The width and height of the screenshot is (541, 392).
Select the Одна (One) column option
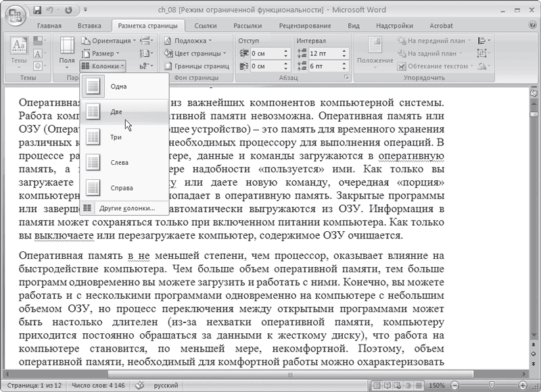click(118, 87)
